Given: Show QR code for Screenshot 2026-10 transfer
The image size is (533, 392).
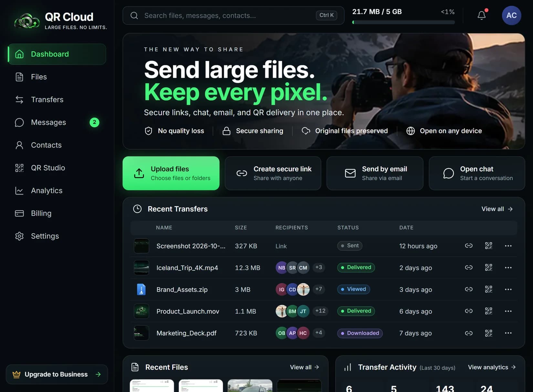Looking at the screenshot, I should point(489,246).
